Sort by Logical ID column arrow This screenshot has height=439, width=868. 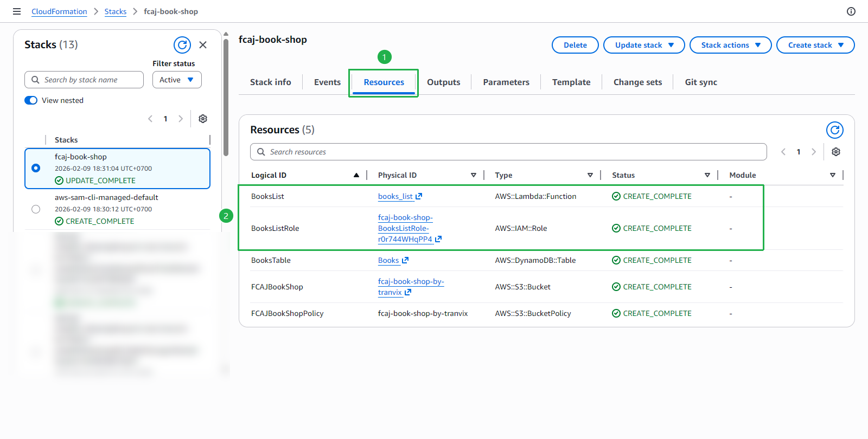click(x=356, y=175)
